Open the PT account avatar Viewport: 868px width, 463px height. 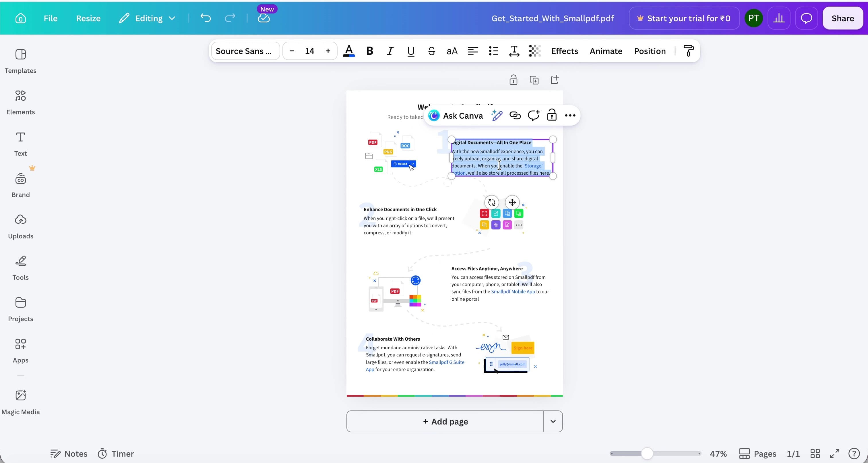(x=753, y=18)
